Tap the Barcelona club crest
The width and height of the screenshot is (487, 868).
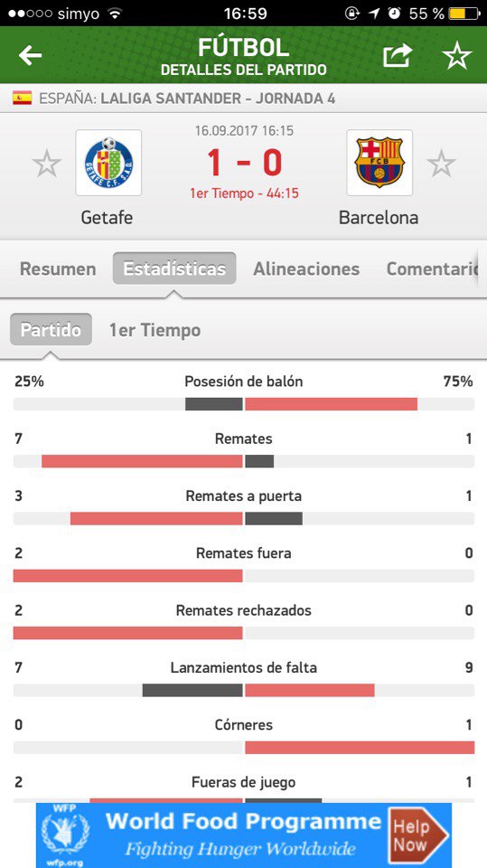(379, 163)
